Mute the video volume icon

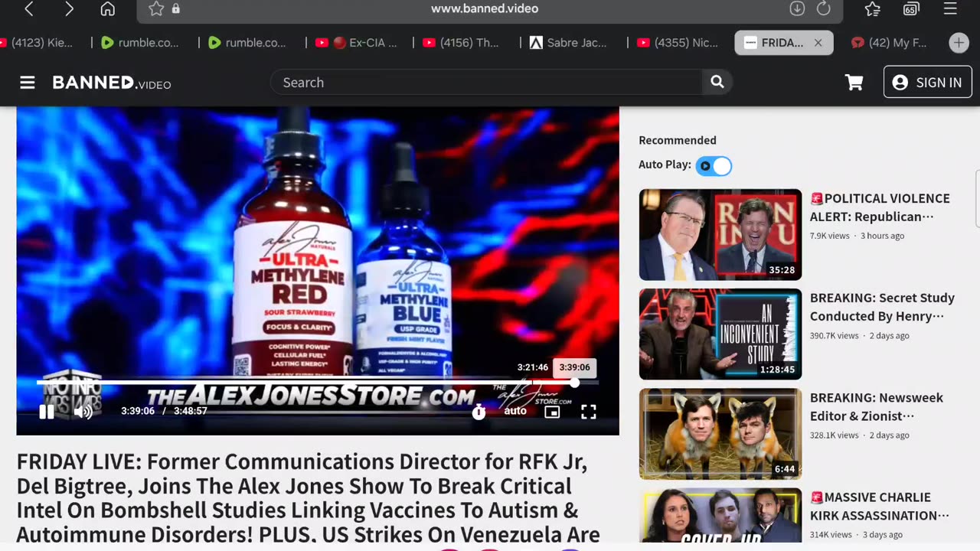pos(83,412)
